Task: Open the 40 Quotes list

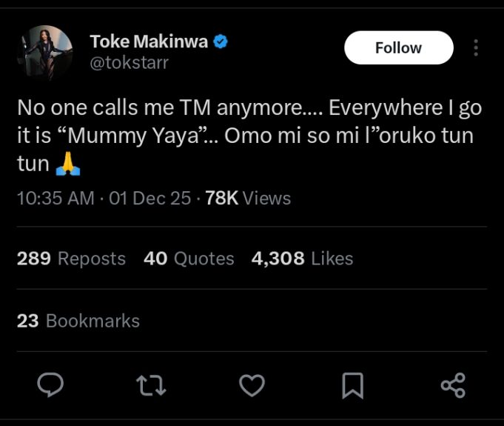Action: coord(189,259)
